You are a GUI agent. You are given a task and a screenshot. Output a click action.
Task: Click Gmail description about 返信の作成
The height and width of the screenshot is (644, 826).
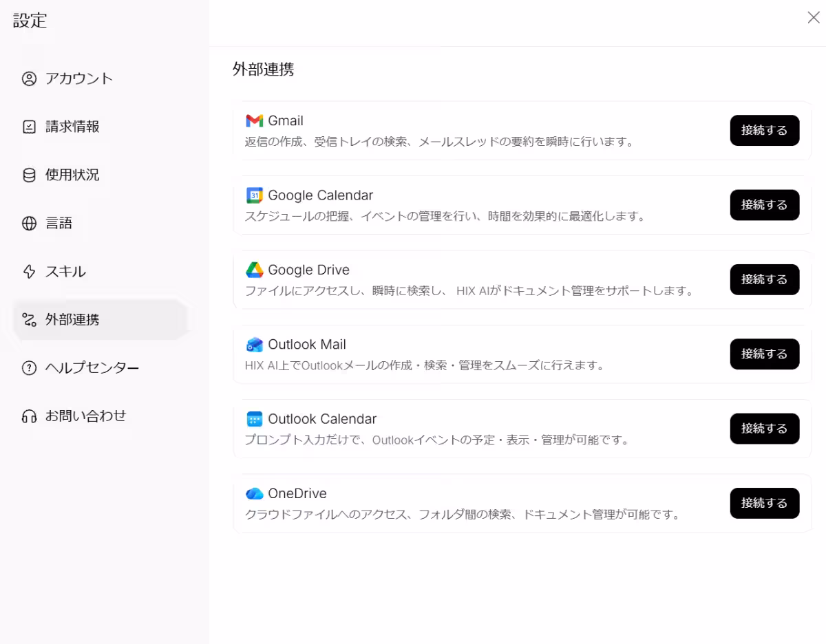coord(439,142)
